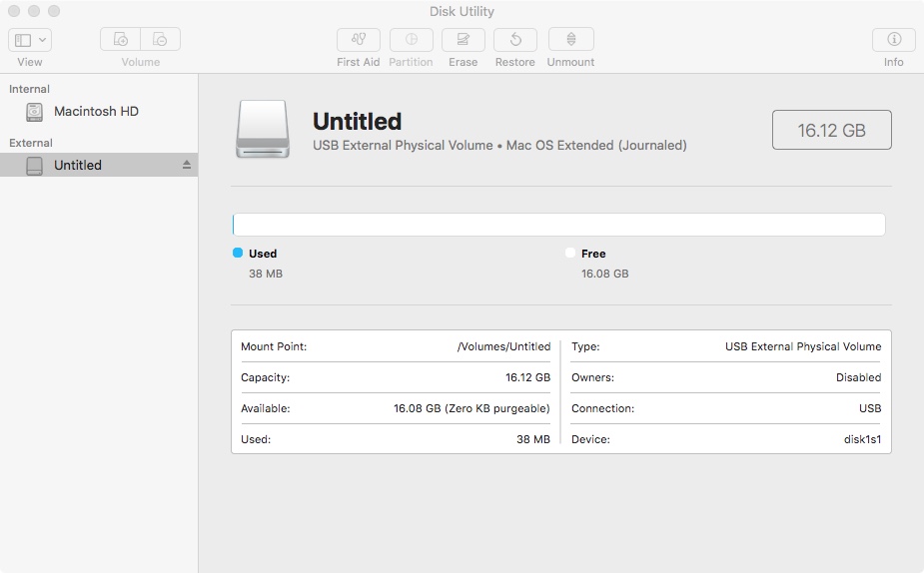Click the Untitled volume title heading
Image resolution: width=924 pixels, height=573 pixels.
coord(357,122)
